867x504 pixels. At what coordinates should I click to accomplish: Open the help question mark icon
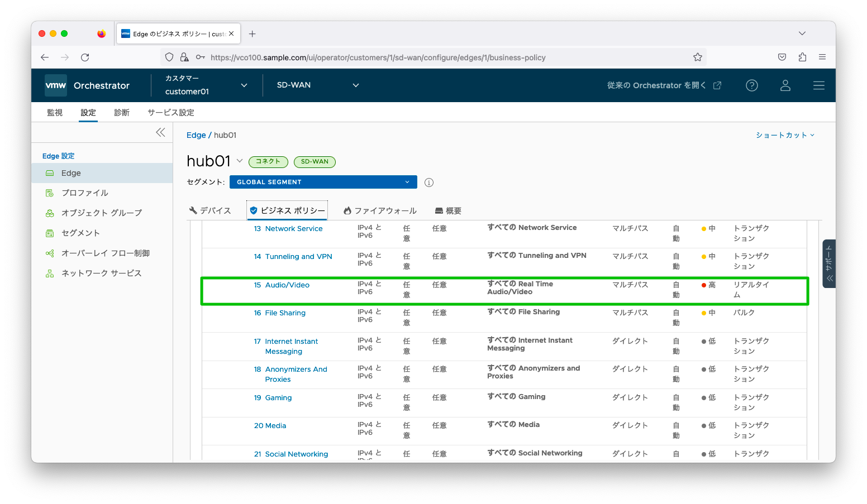[752, 85]
